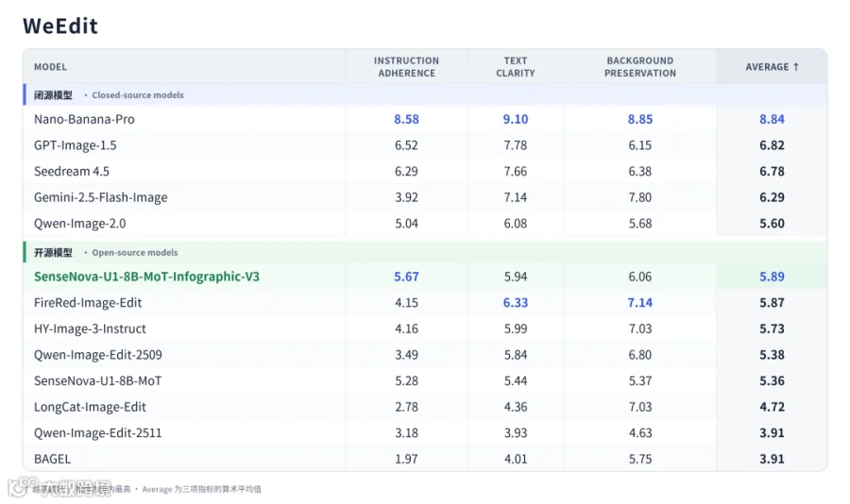
Task: Click the FireRed-Image-Edit model name
Action: pyautogui.click(x=87, y=302)
